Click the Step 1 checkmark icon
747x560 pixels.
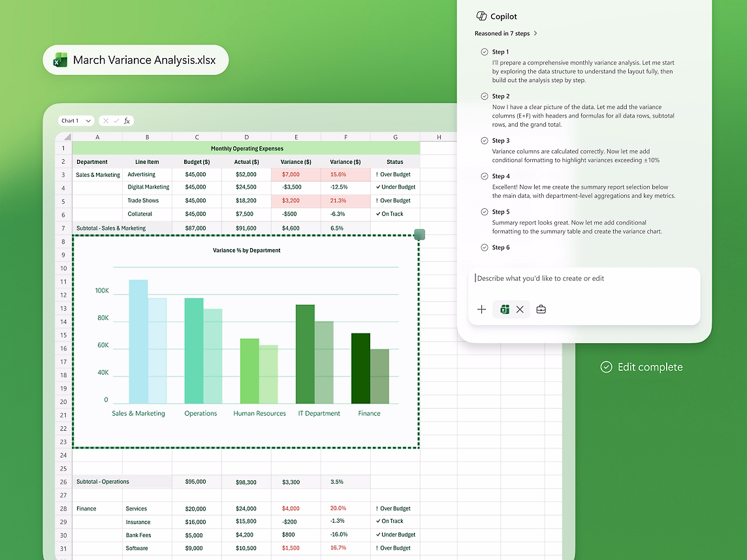click(485, 52)
